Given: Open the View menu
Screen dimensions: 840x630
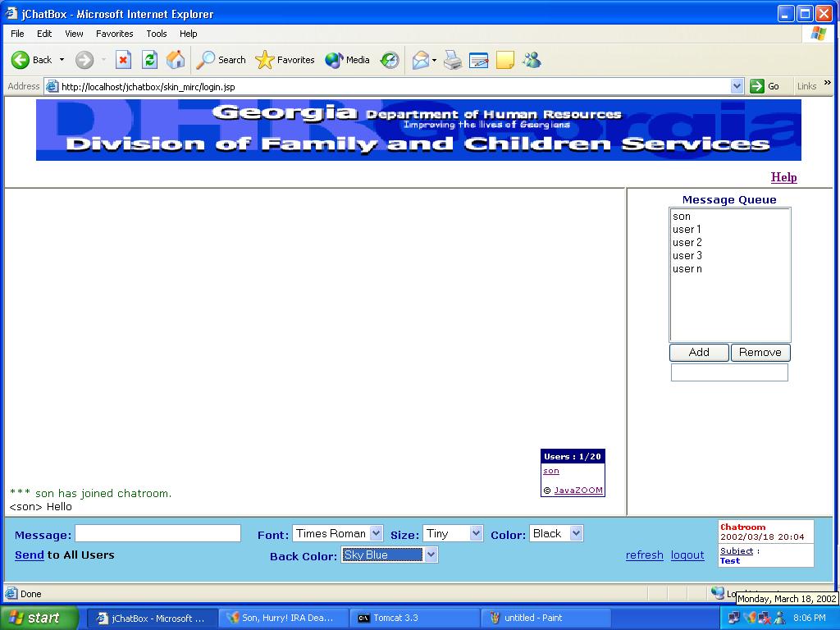Looking at the screenshot, I should (x=74, y=34).
